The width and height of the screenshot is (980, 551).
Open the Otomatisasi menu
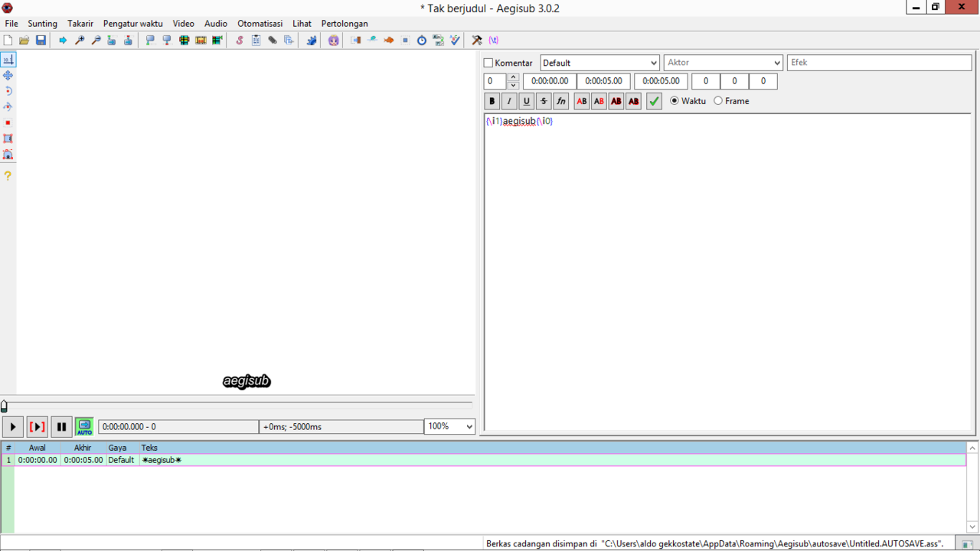260,24
